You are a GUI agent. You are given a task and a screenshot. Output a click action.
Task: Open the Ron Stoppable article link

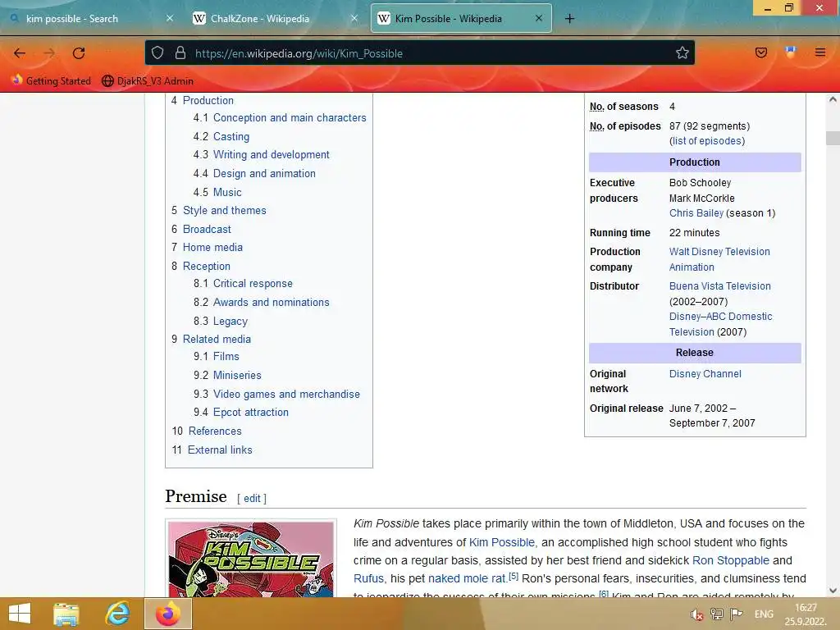(731, 560)
